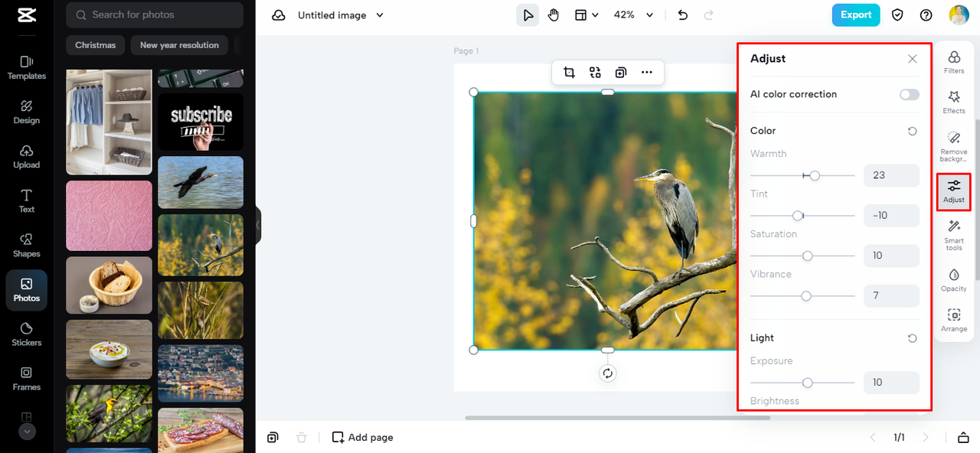Open the Smart tools panel
980x453 pixels.
coord(954,235)
